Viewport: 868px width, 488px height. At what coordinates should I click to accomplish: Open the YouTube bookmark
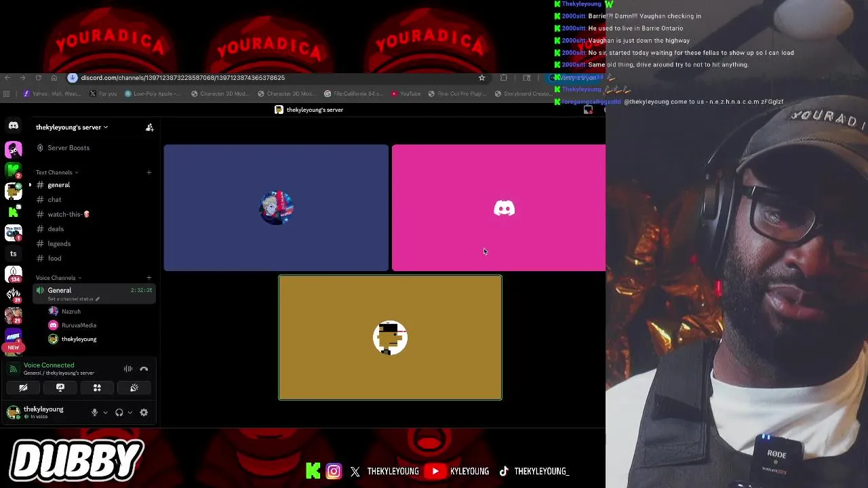point(406,94)
